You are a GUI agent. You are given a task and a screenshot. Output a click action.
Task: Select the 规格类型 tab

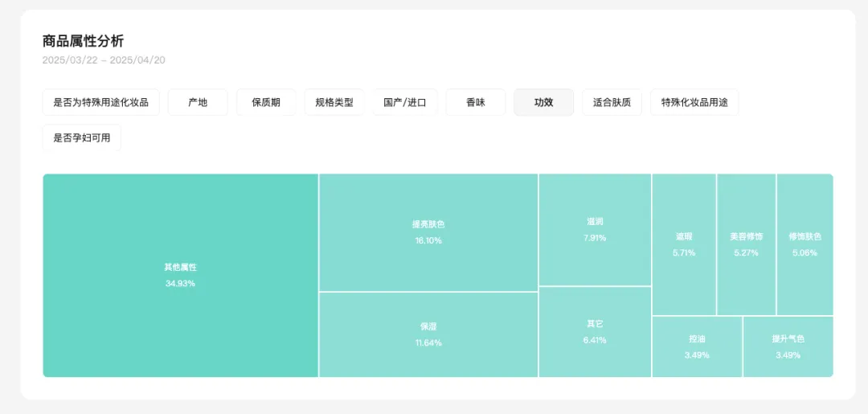pyautogui.click(x=334, y=102)
